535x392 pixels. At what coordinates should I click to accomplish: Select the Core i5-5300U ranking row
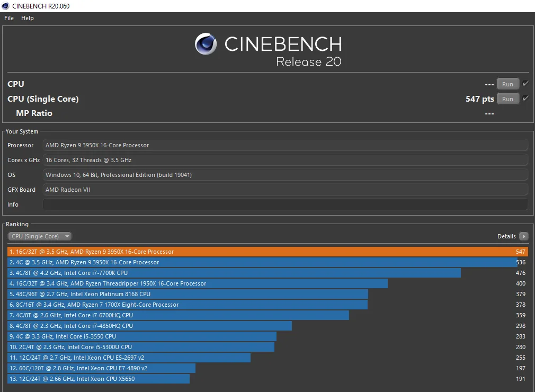pyautogui.click(x=267, y=347)
